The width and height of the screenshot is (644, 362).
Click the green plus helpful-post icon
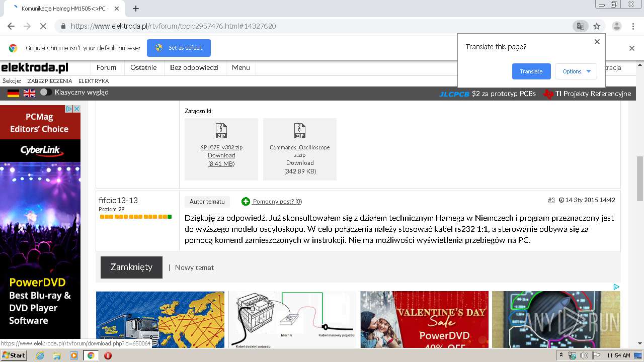[246, 202]
